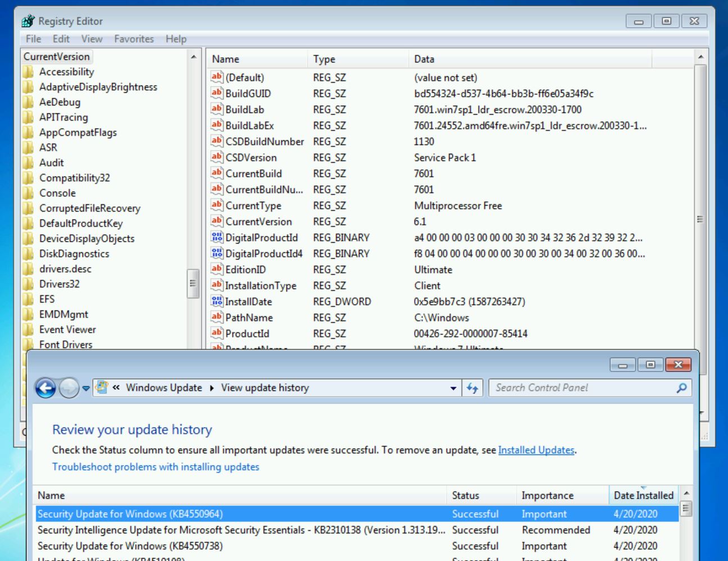Image resolution: width=728 pixels, height=561 pixels.
Task: Open the Help menu in Registry Editor
Action: [176, 39]
